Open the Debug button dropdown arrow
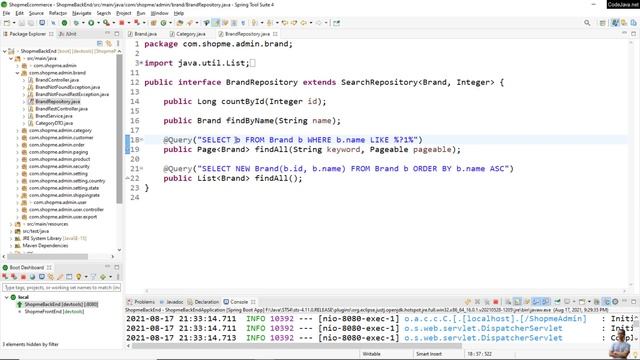This screenshot has width=640, height=360. point(83,23)
